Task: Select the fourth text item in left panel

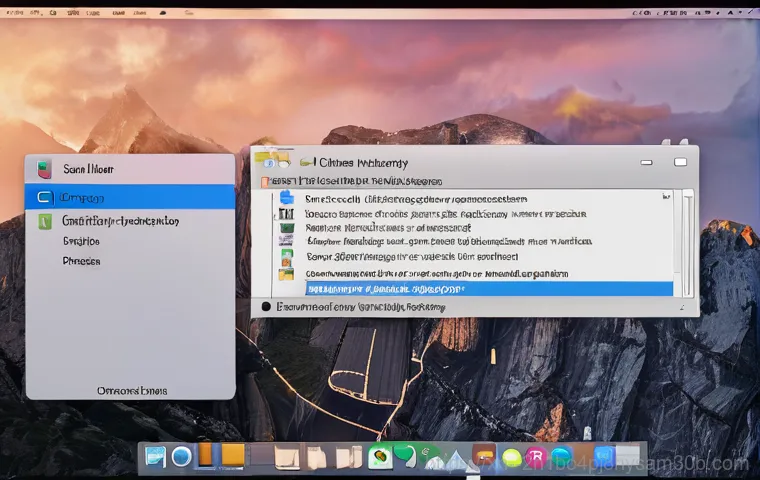Action: tap(80, 241)
